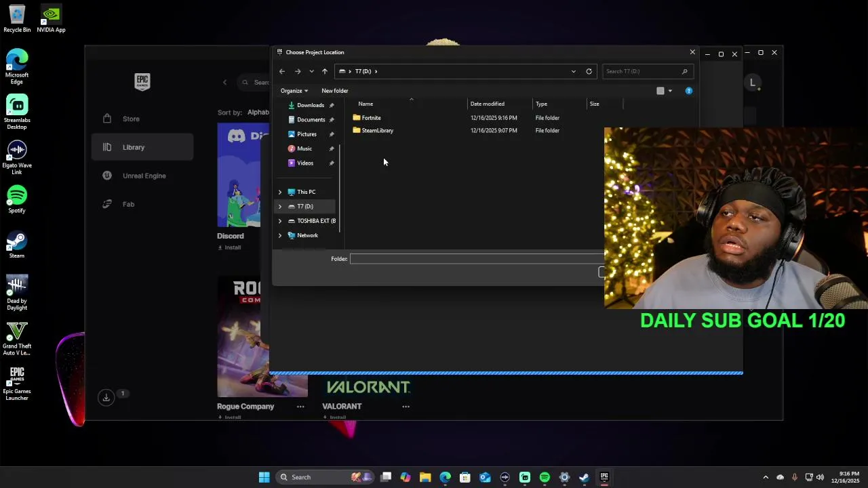Open Spotify from taskbar
Viewport: 868px width, 488px height.
click(x=545, y=477)
